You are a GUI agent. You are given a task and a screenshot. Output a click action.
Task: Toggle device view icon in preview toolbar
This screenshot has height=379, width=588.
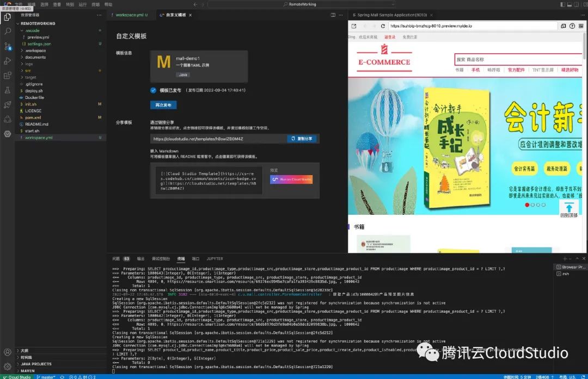point(563,26)
